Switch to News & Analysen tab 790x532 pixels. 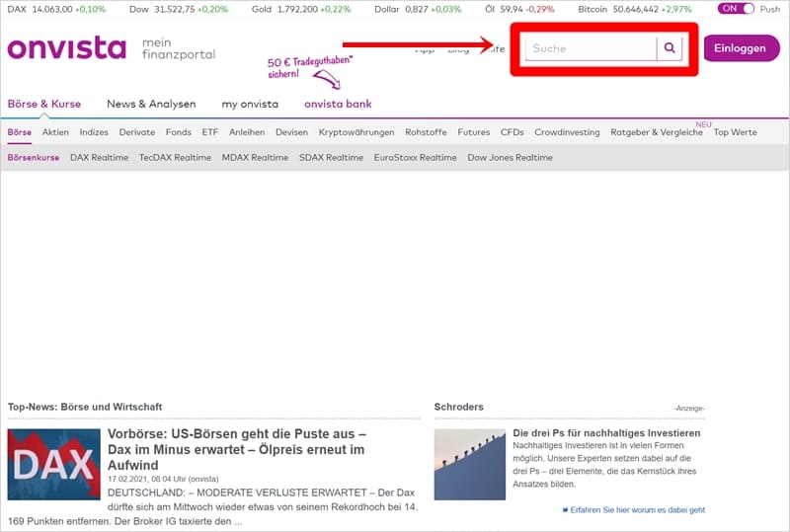(151, 104)
